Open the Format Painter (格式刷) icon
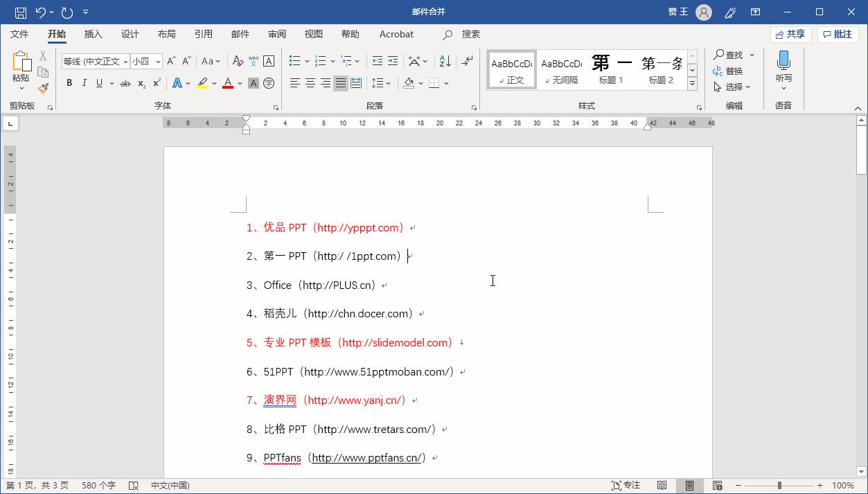Screen dimensions: 868x494 point(43,88)
